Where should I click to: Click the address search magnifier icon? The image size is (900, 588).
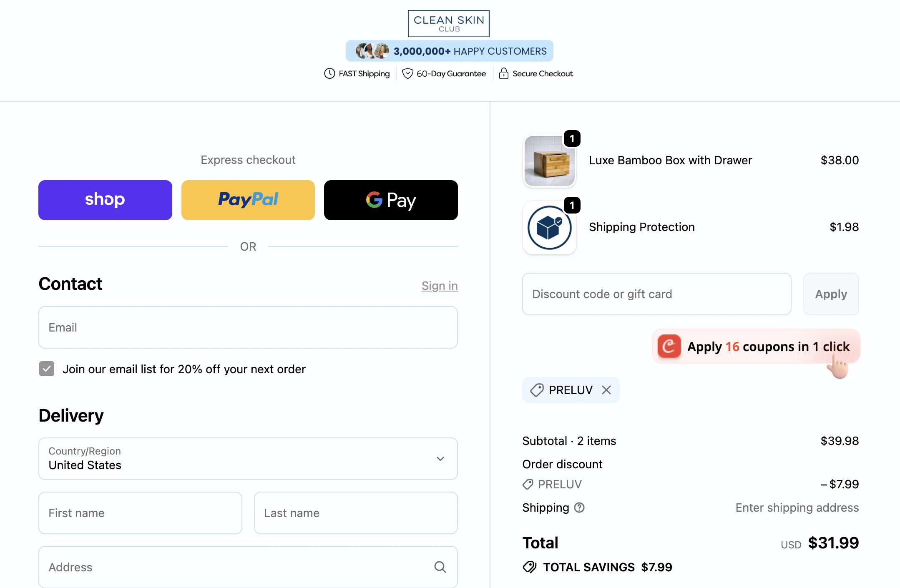(440, 567)
